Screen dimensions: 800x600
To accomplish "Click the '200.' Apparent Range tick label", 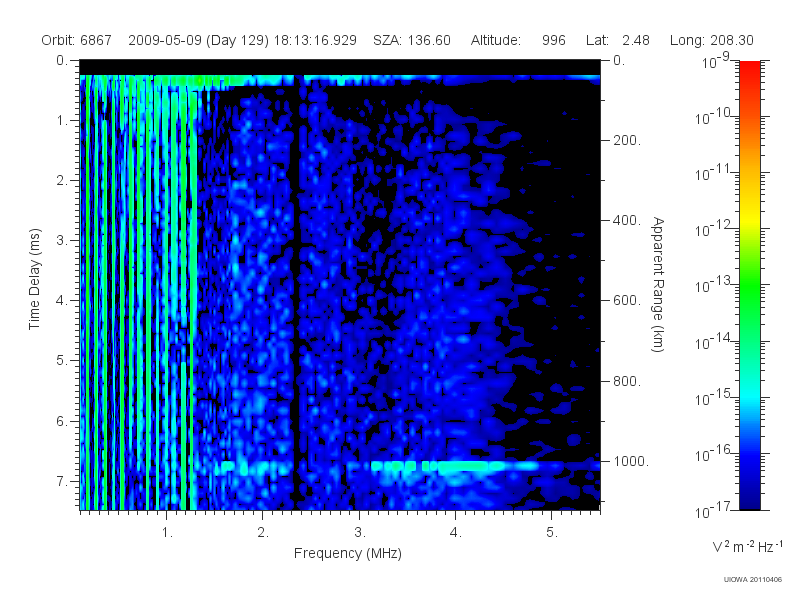I will pos(627,140).
